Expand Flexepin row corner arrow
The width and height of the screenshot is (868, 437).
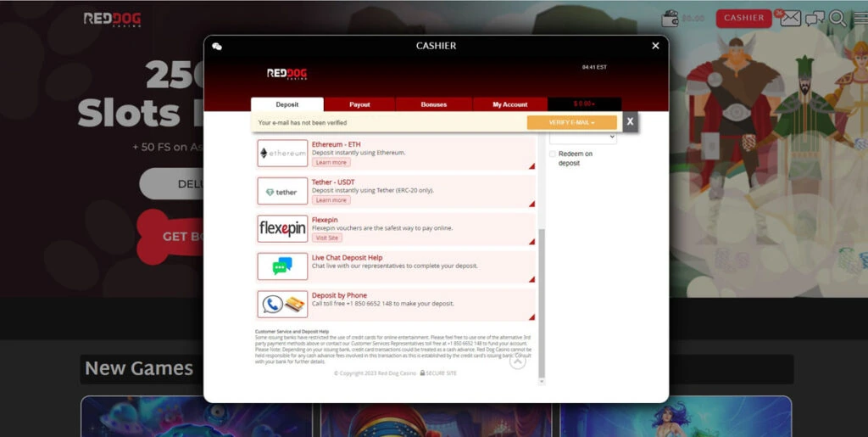532,242
